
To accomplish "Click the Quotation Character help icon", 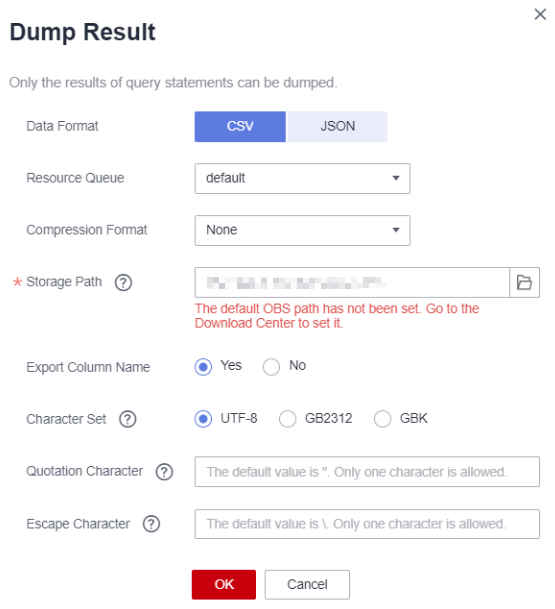I will 164,472.
